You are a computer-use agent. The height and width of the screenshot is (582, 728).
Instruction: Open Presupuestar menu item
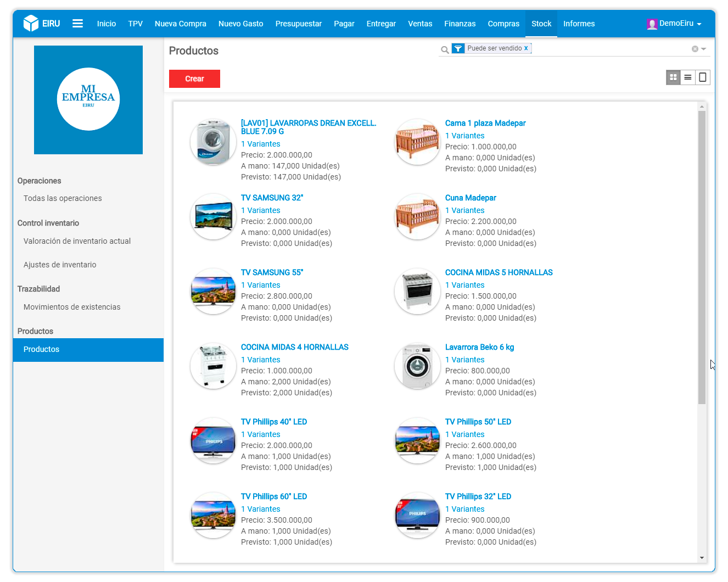(x=299, y=24)
